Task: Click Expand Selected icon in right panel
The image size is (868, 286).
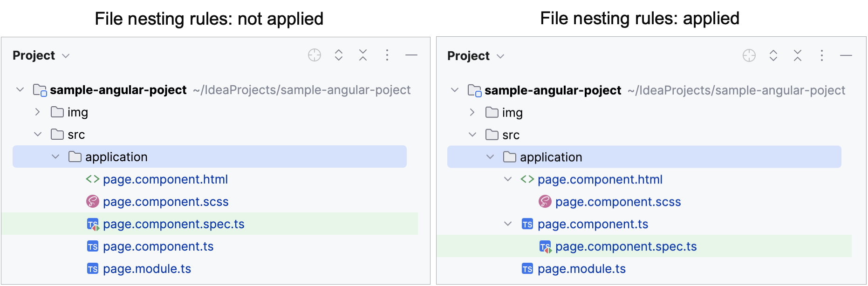Action: pos(773,56)
